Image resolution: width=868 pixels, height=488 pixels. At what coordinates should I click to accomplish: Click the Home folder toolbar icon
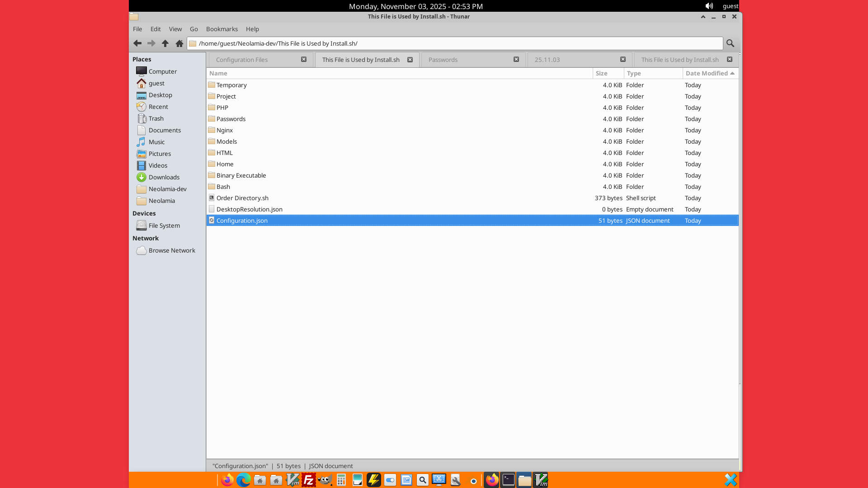179,43
